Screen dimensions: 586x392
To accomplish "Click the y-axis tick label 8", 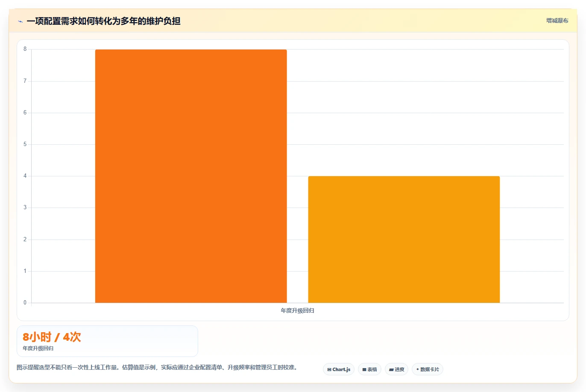I will point(25,49).
